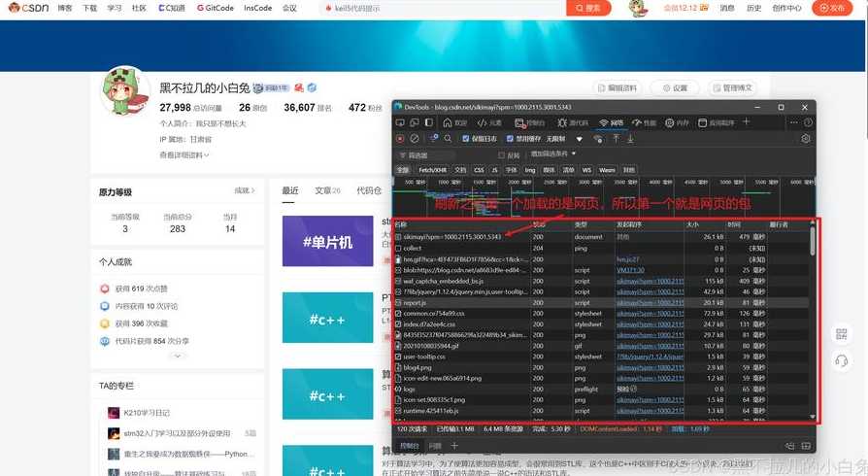Open the VM371:30 initiator link
The image size is (868, 476).
coord(630,270)
